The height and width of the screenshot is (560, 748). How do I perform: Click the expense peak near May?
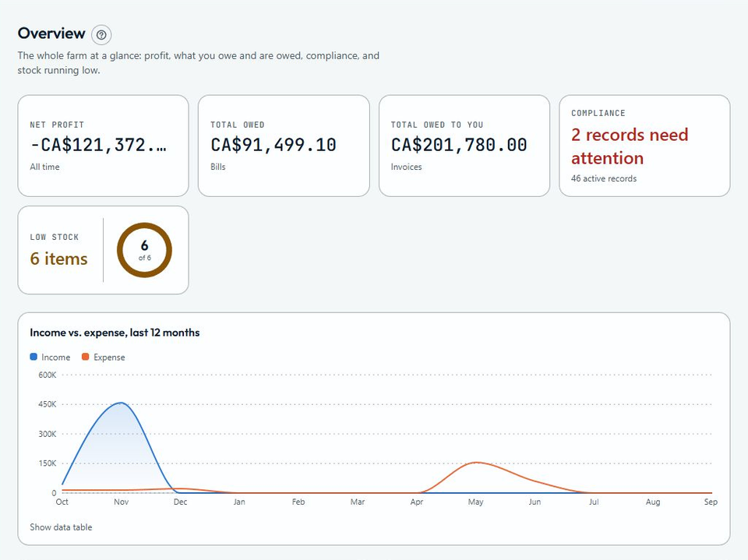point(476,462)
